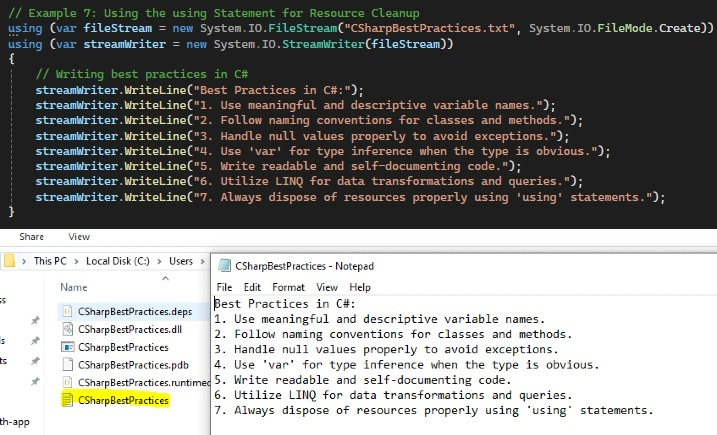Select Users in the breadcrumb path
This screenshot has width=717, height=435.
point(181,261)
